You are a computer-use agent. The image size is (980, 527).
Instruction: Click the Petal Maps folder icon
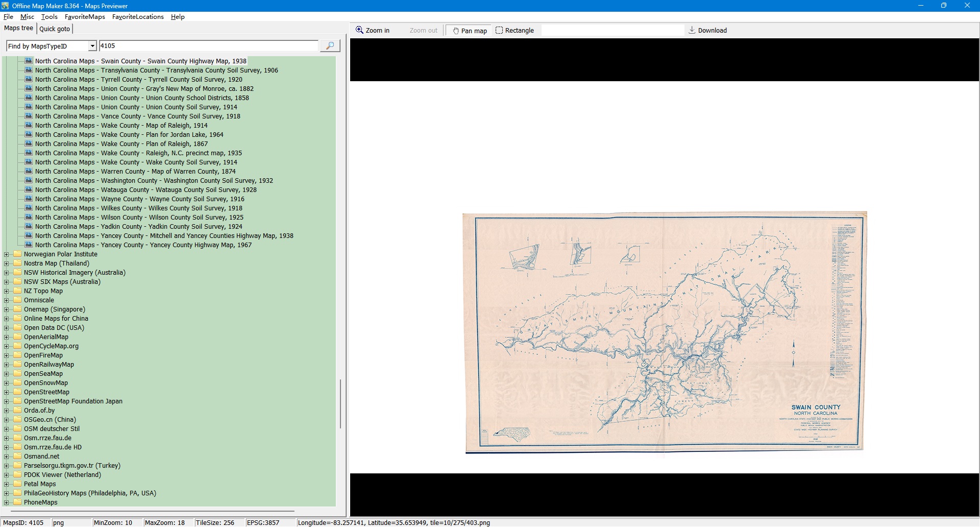point(18,484)
